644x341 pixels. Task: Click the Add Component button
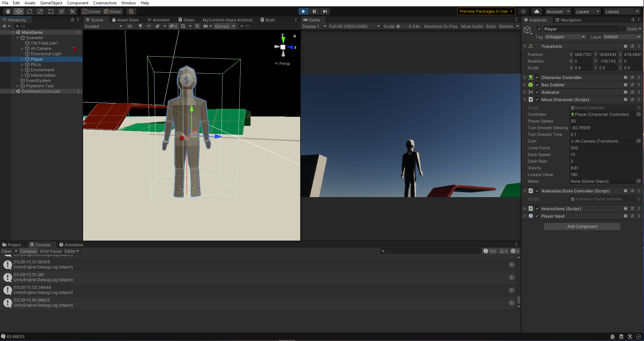tap(582, 227)
